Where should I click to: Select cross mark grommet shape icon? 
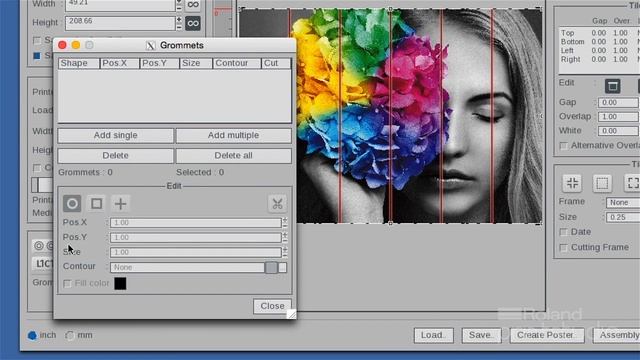tap(120, 203)
